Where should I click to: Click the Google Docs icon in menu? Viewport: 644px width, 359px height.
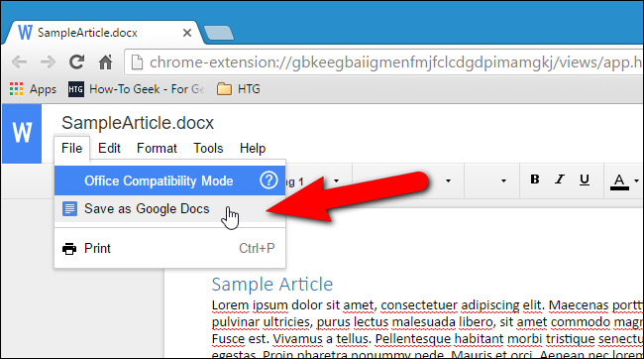point(69,209)
